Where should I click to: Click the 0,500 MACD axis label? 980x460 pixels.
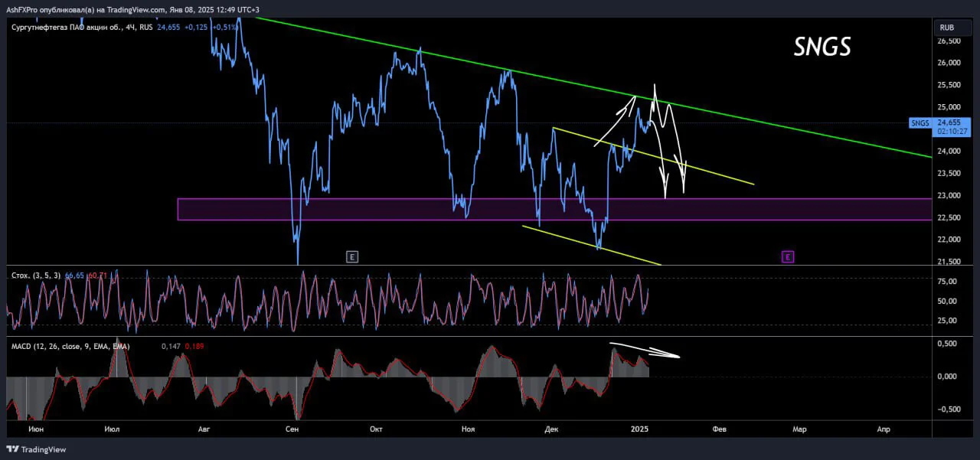[x=948, y=344]
